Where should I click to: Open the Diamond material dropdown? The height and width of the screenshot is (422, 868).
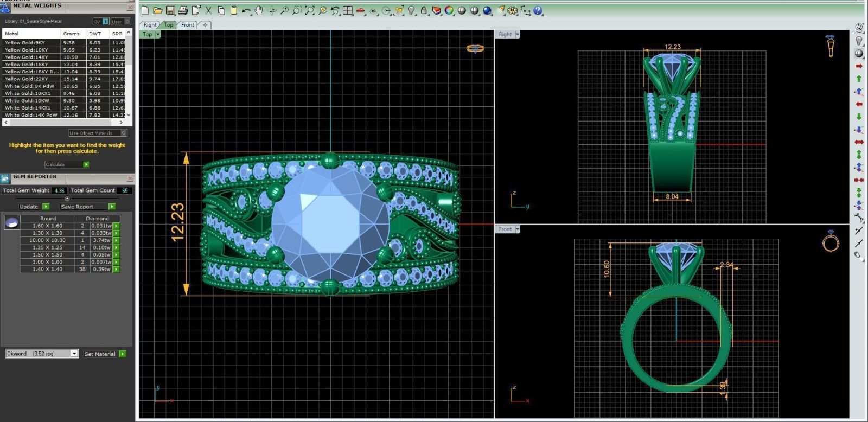click(74, 354)
